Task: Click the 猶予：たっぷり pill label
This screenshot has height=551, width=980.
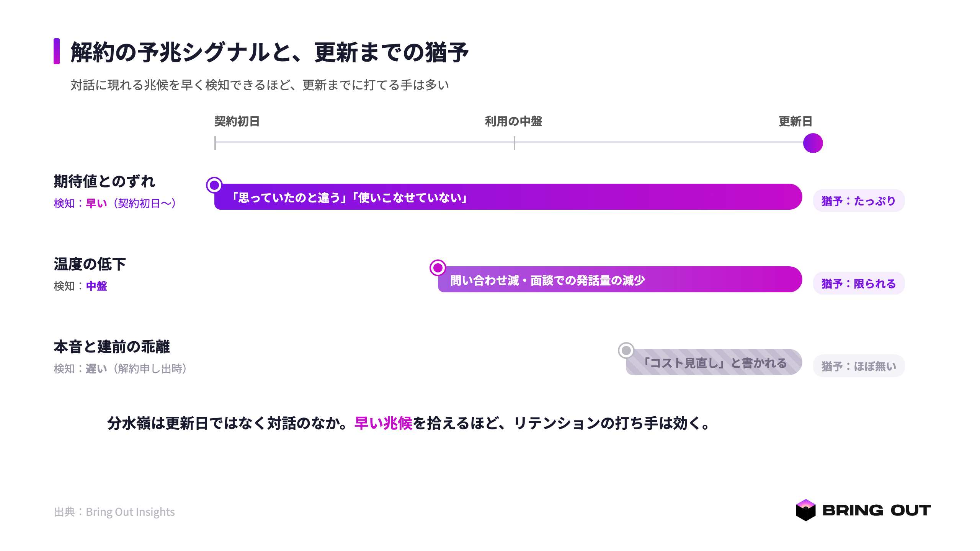Action: click(859, 201)
